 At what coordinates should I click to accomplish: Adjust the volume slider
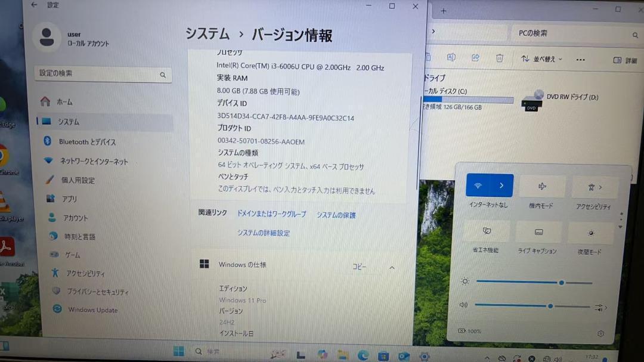[532, 306]
